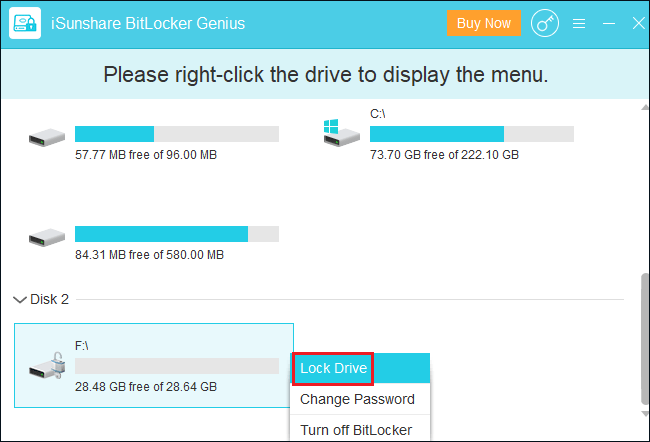This screenshot has height=442, width=650.
Task: Select the F:\ drive tile
Action: pos(154,365)
